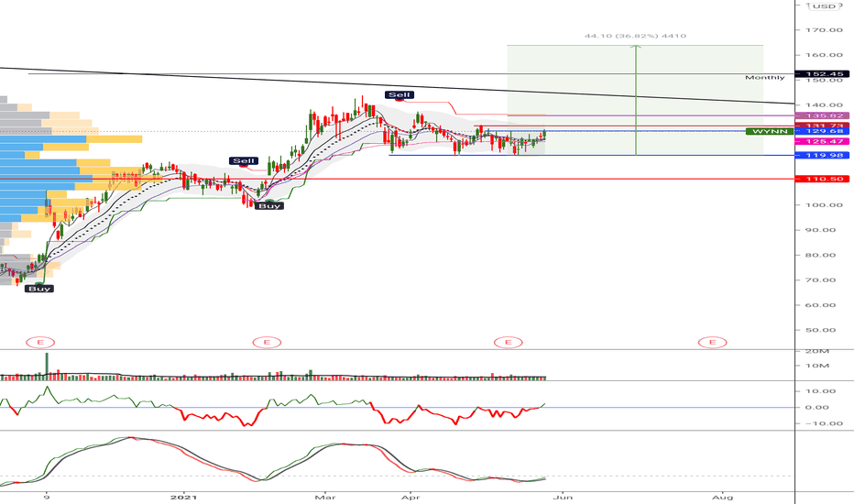This screenshot has height=504, width=854.
Task: Click the Mar label on the time axis
Action: [325, 497]
